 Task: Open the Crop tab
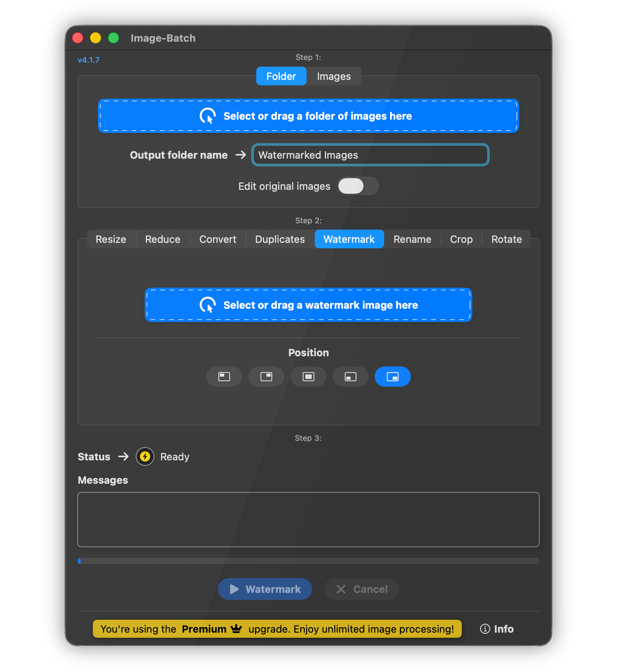461,239
